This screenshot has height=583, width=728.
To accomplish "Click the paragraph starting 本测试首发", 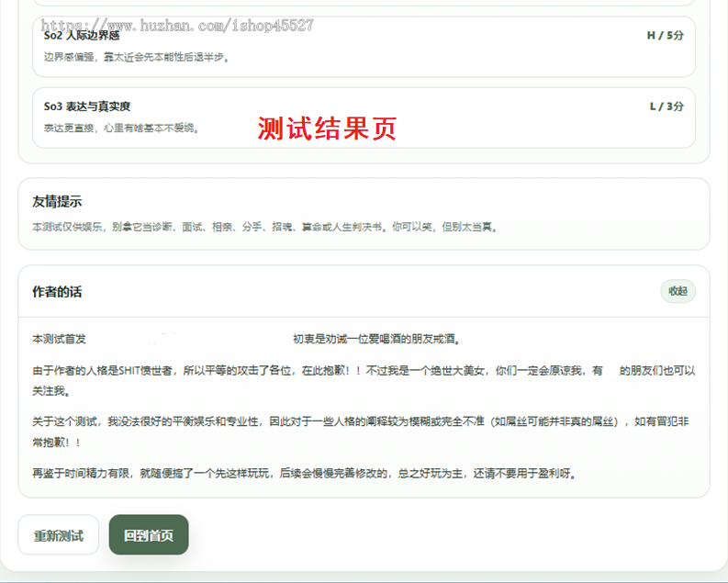I will tap(247, 339).
